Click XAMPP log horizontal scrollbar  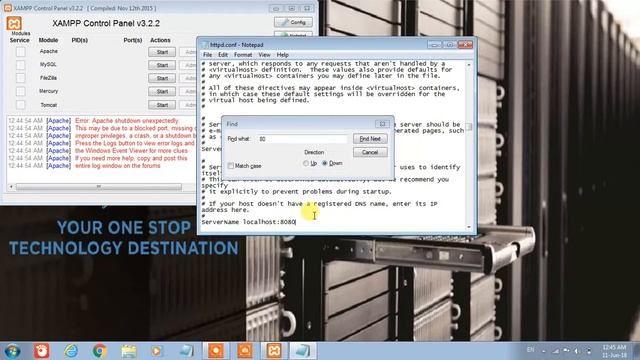coord(98,187)
